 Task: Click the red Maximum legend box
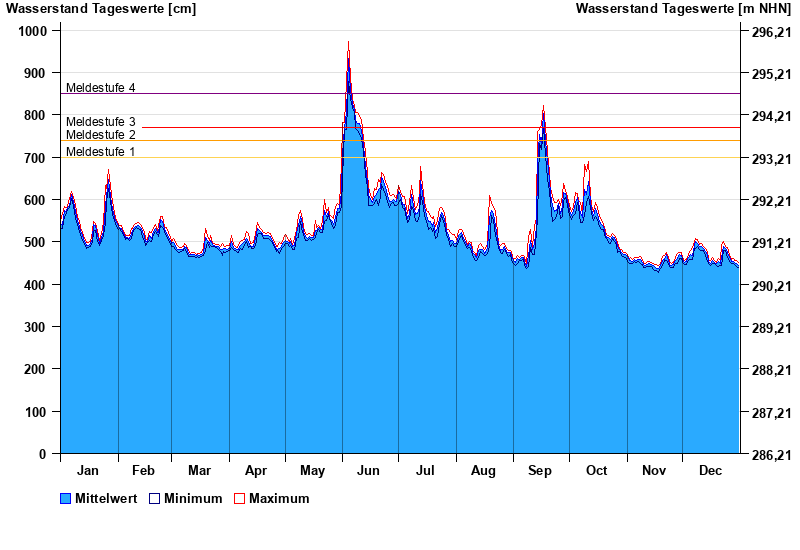click(239, 498)
